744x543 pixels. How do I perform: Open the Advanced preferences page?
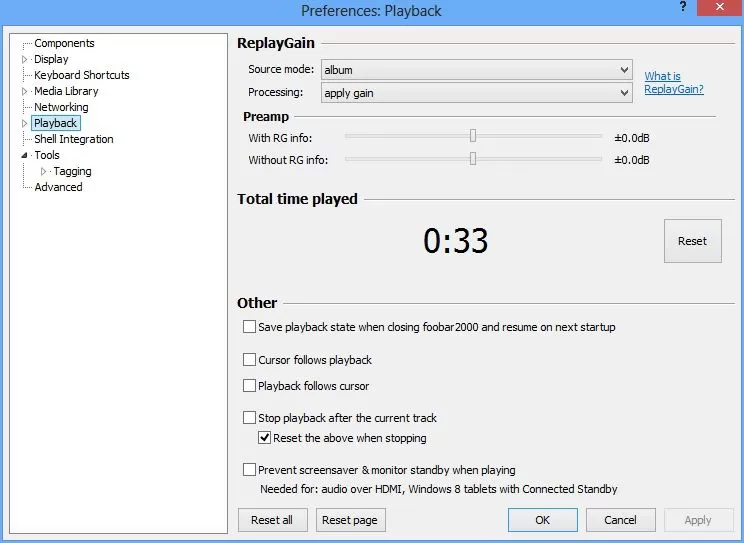[58, 187]
